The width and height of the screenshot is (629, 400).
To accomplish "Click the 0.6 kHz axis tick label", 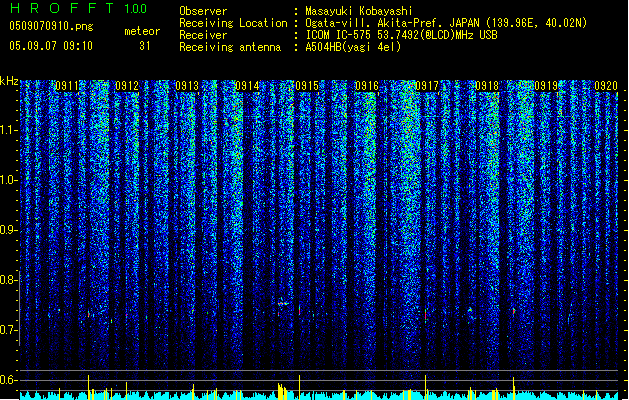I will pyautogui.click(x=9, y=380).
